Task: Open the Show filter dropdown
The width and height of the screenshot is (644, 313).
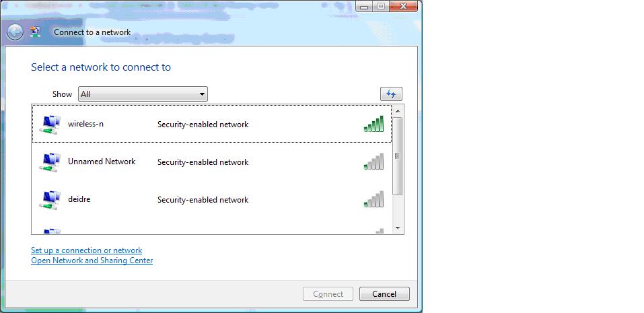Action: [x=143, y=94]
